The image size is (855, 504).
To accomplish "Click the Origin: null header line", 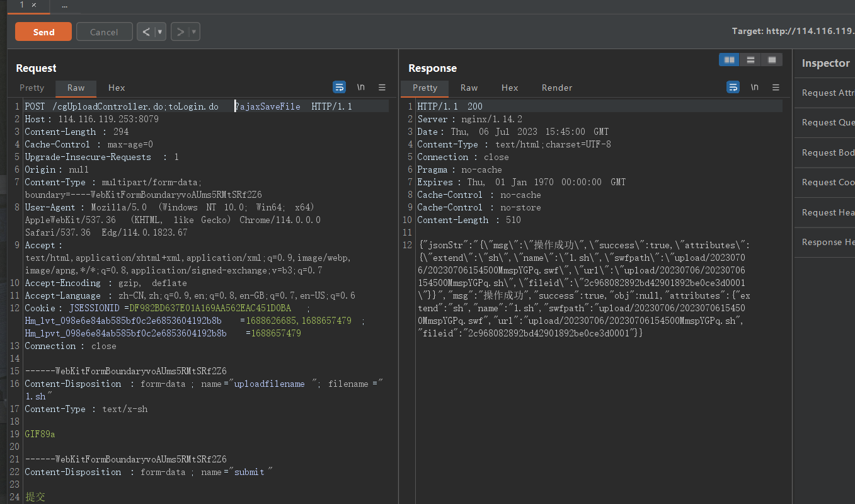I will tap(57, 169).
